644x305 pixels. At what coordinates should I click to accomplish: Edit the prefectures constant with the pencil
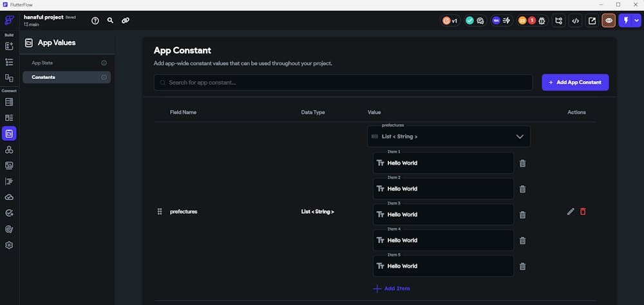[x=570, y=212]
